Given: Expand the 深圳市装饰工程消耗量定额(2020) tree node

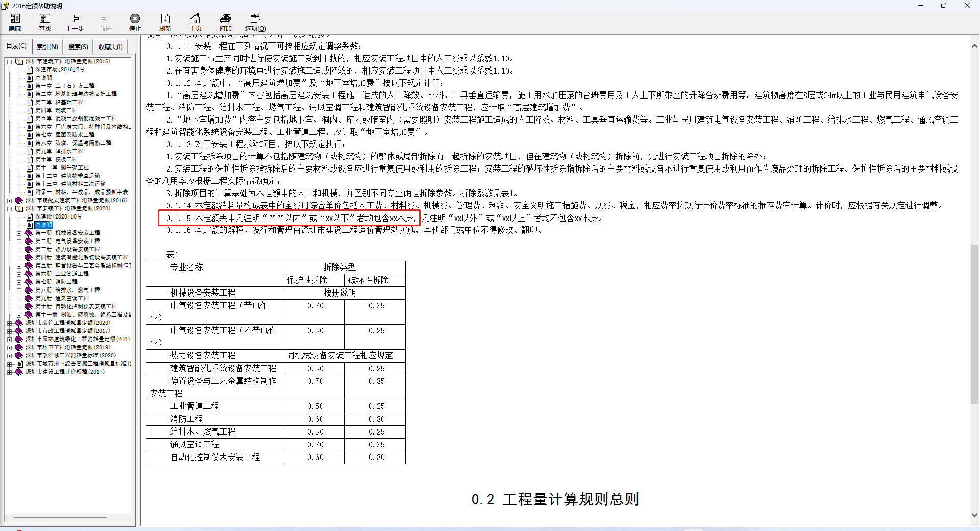Looking at the screenshot, I should tap(9, 323).
